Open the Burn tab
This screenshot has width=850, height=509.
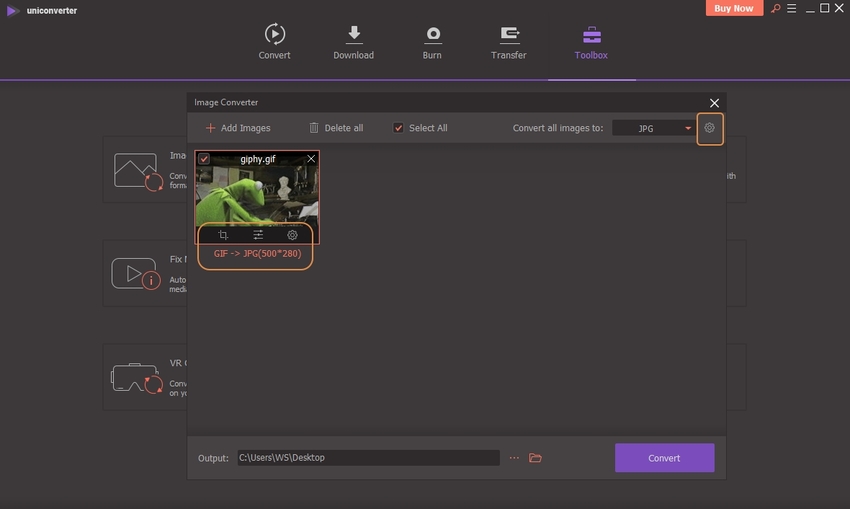pyautogui.click(x=432, y=43)
